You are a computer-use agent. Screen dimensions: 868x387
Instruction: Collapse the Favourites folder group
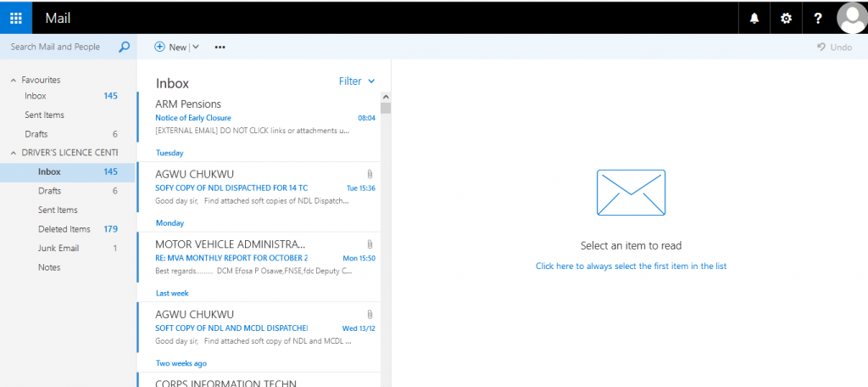(13, 80)
